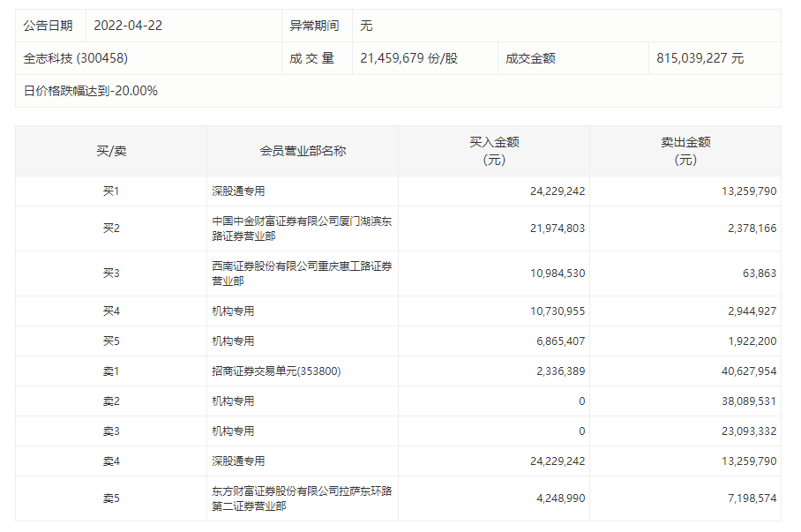Open 西南证券重庆惠工路证券营业部 branch name
801x532 pixels.
coord(303,273)
